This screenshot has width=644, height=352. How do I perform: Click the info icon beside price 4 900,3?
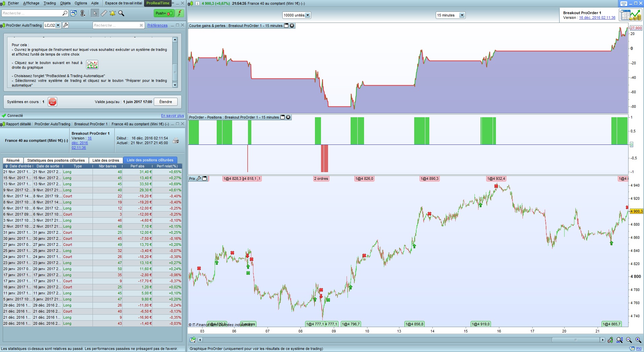(197, 3)
